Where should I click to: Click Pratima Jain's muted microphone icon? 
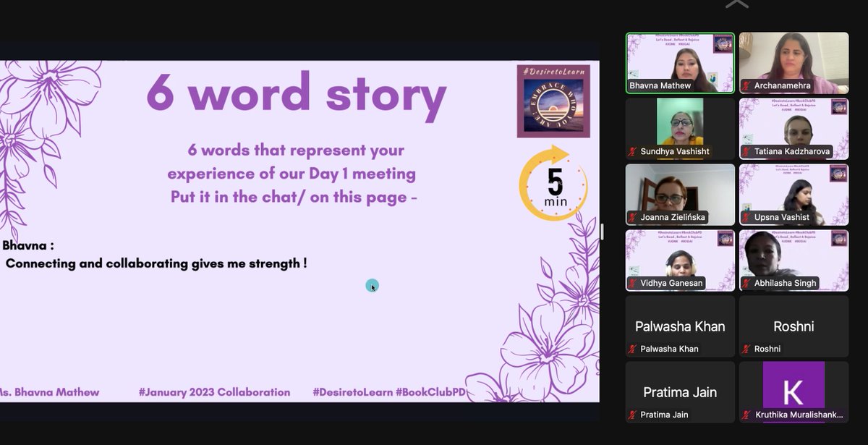coord(633,415)
